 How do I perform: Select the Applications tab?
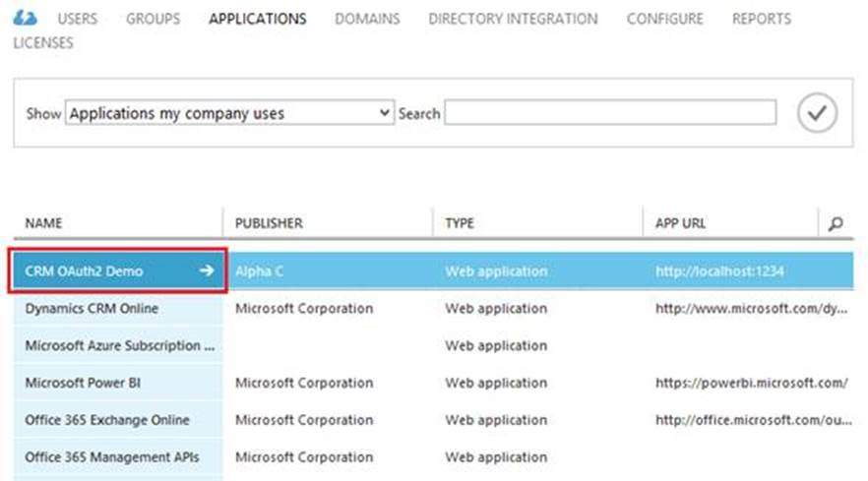tap(257, 19)
